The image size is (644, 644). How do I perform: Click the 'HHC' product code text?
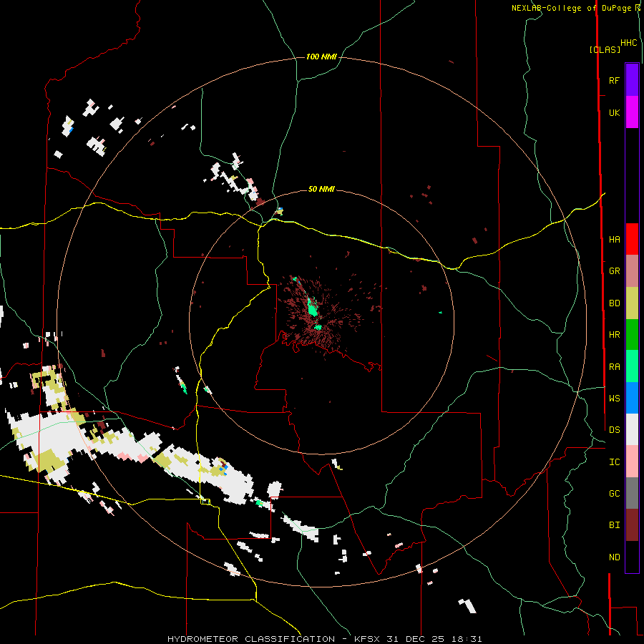click(x=628, y=43)
